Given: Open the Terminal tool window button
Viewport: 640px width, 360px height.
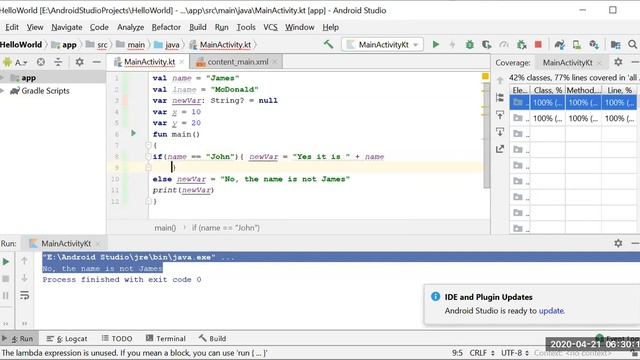Looking at the screenshot, I should point(166,339).
